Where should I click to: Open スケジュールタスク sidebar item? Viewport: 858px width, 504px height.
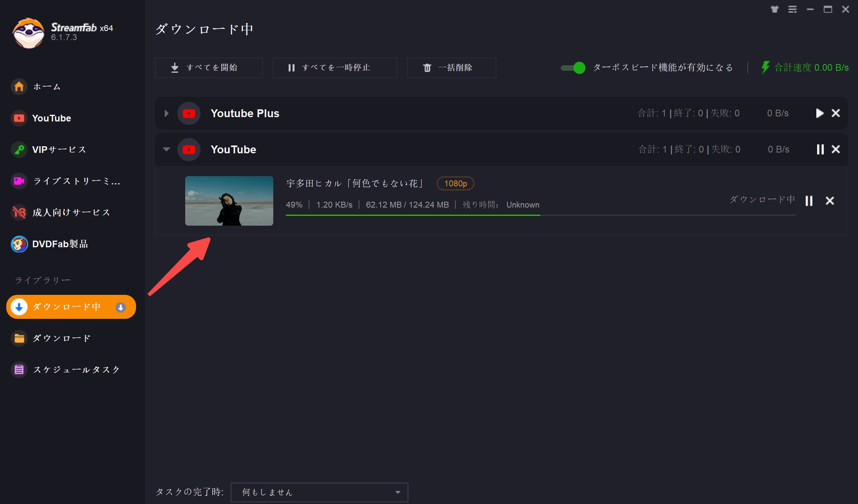tap(76, 370)
